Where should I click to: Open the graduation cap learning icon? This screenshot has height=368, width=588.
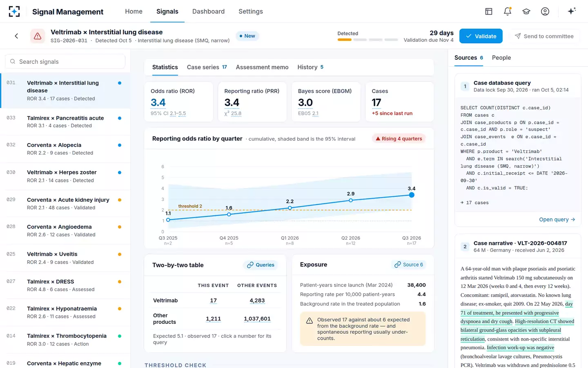pos(526,11)
